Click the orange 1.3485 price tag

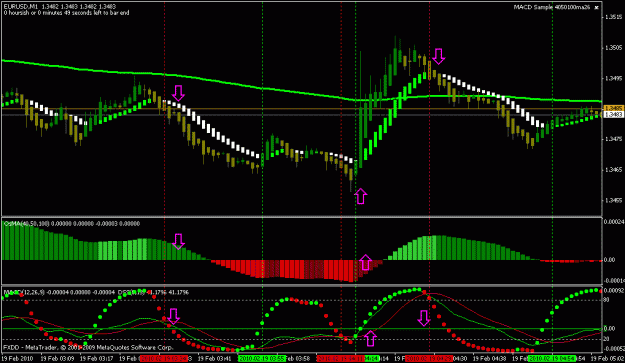614,108
